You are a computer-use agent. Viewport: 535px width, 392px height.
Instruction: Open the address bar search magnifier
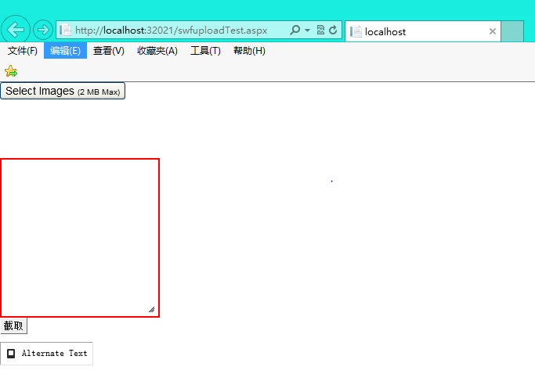[x=295, y=31]
